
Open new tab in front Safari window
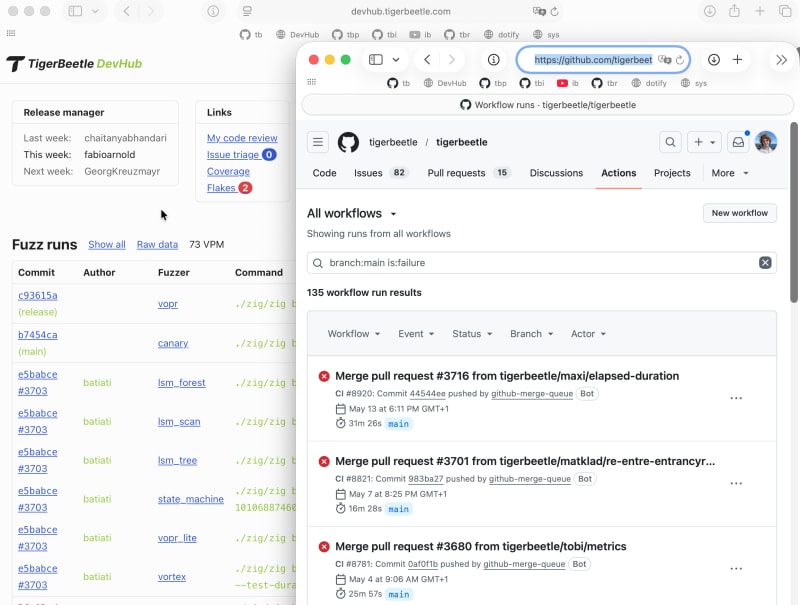coord(737,60)
